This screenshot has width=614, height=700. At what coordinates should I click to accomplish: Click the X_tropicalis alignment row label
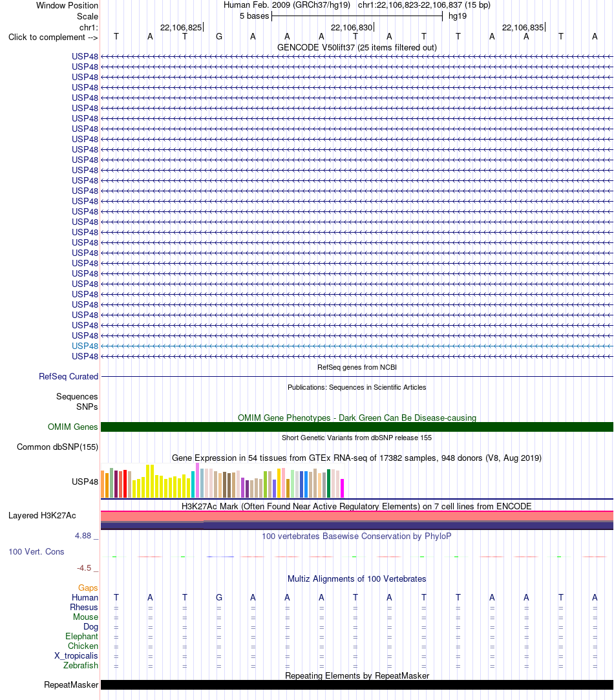coord(76,656)
